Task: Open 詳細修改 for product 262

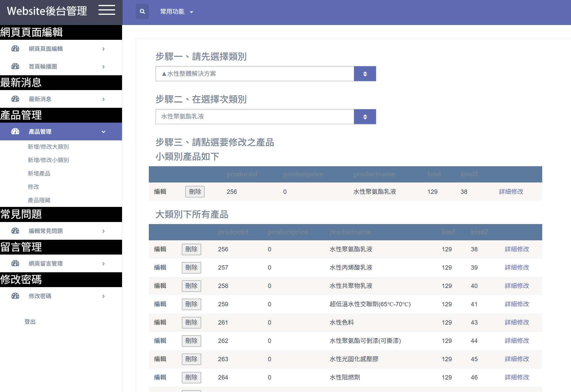Action: tap(517, 341)
